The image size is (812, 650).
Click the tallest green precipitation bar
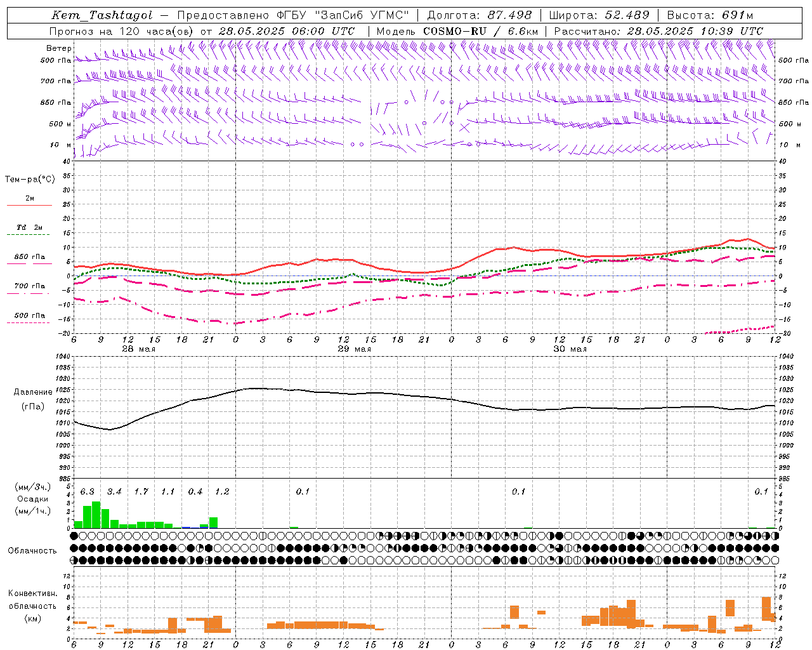96,515
